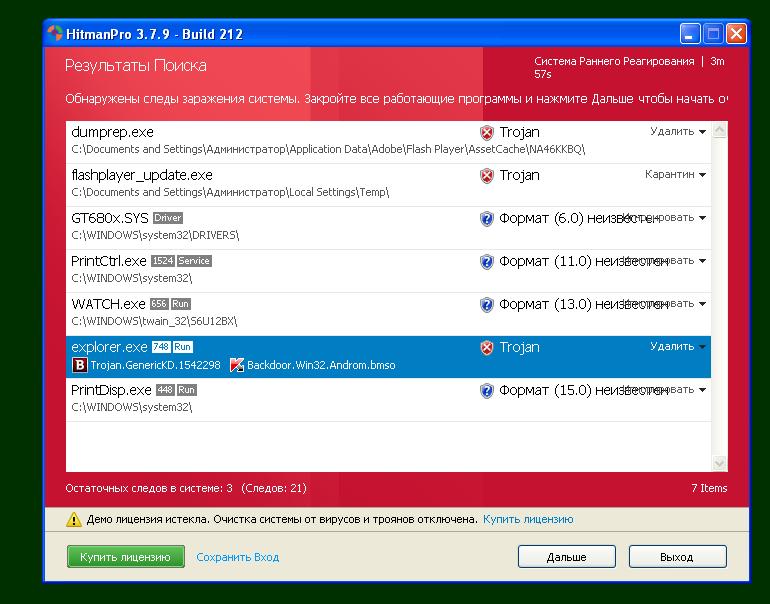Screen dimensions: 770x604
Task: Click the Trojan shield icon for flashplayer_update.exe
Action: [487, 176]
